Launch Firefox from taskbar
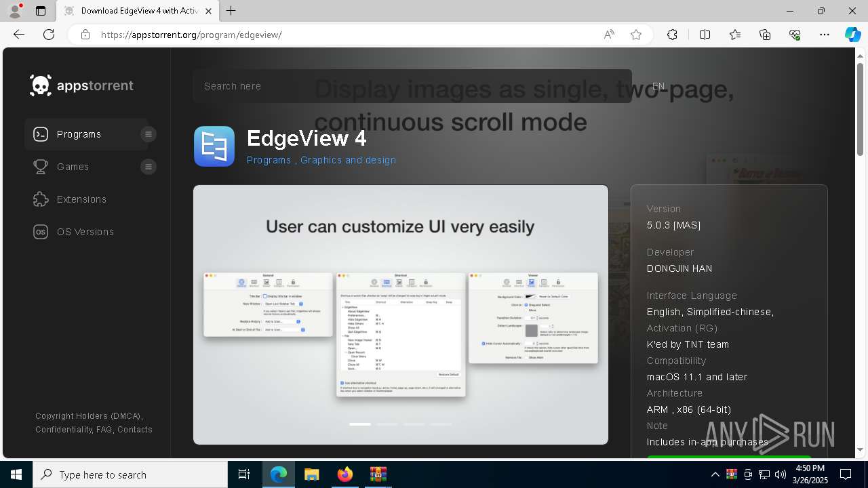 345,474
